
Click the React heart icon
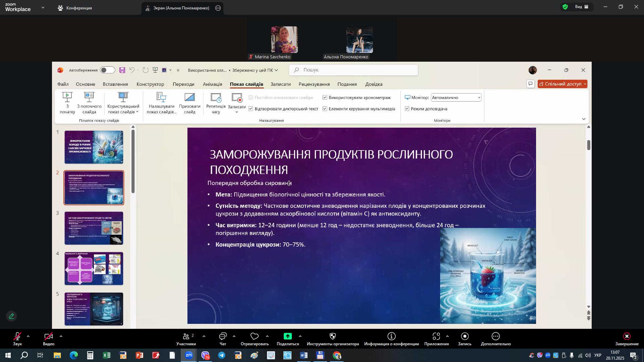tap(254, 337)
